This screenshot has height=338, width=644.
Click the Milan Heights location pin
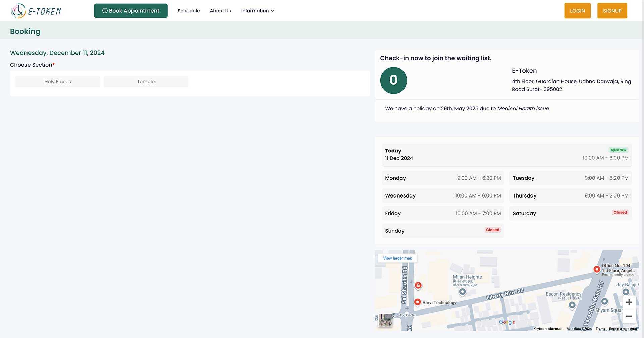(462, 292)
